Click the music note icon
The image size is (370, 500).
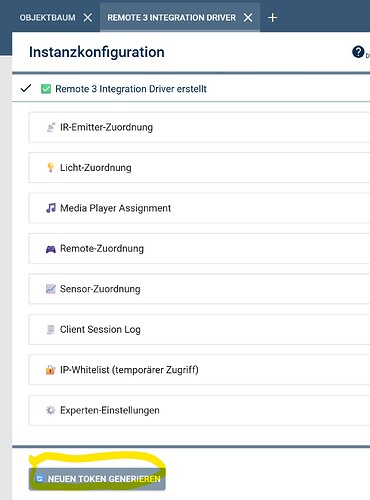pyautogui.click(x=51, y=208)
